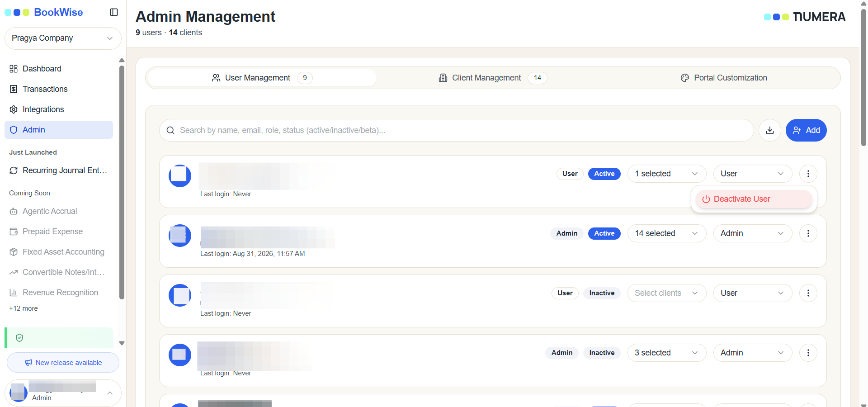
Task: Open the Dashboard page
Action: [x=59, y=69]
